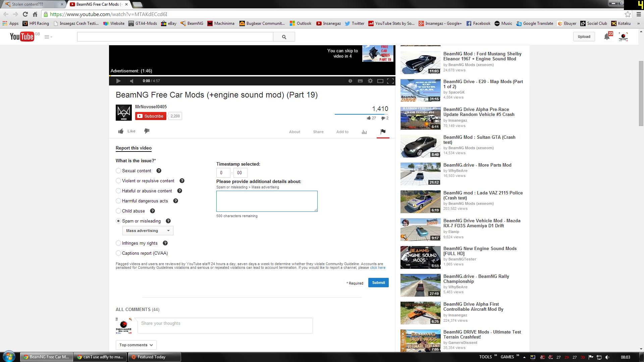Open the About tab
Viewport: 644px width, 362px height.
(294, 132)
